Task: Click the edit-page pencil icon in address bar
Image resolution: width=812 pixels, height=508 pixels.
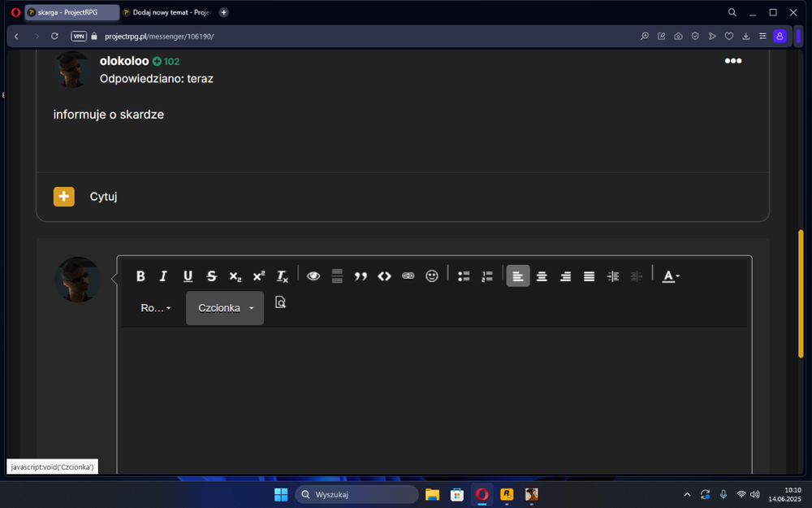Action: (x=661, y=37)
